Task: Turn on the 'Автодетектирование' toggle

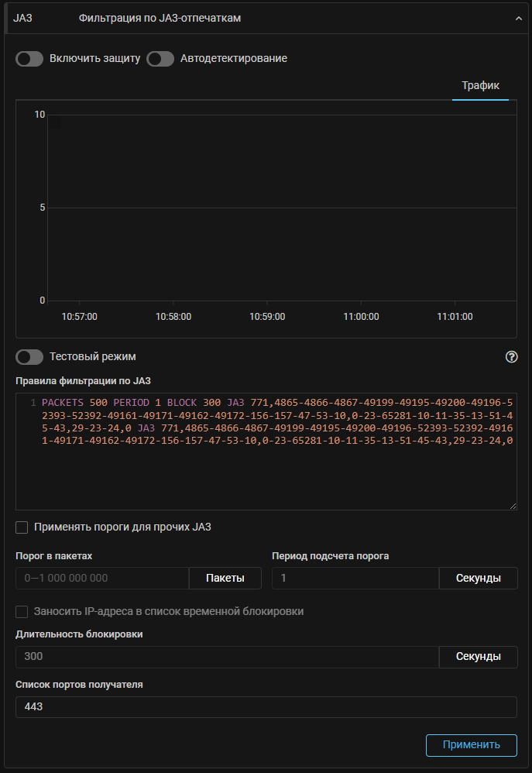Action: [160, 59]
